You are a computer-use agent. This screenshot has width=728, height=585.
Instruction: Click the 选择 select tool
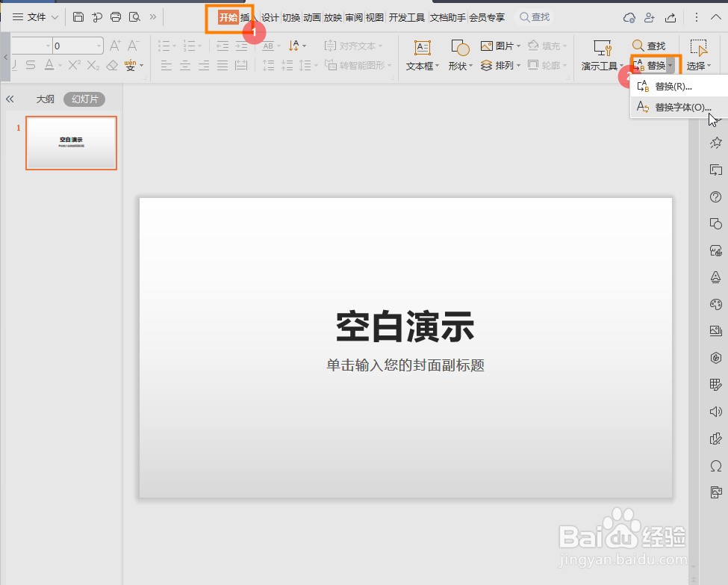pyautogui.click(x=698, y=55)
